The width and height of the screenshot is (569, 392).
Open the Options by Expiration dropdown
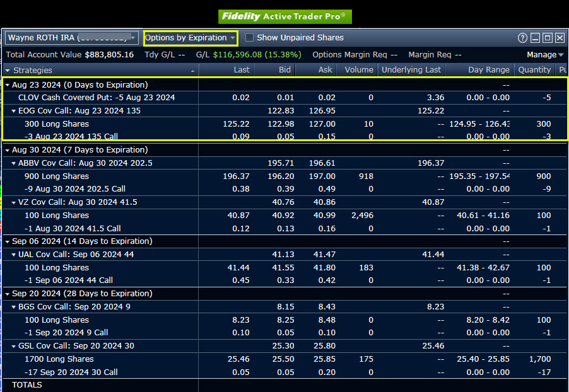click(190, 38)
